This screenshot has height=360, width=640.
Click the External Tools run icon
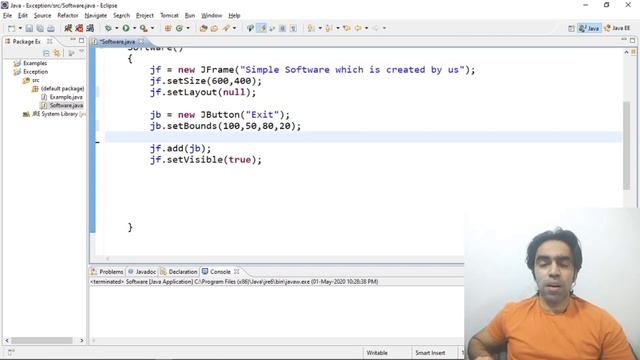coord(144,28)
